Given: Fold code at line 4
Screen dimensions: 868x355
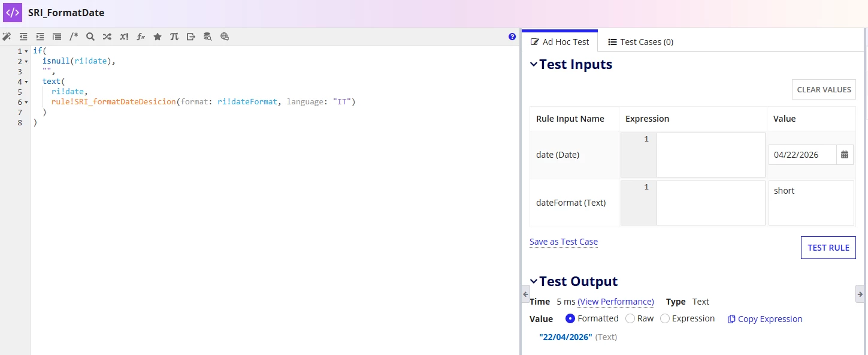Looking at the screenshot, I should tap(26, 82).
